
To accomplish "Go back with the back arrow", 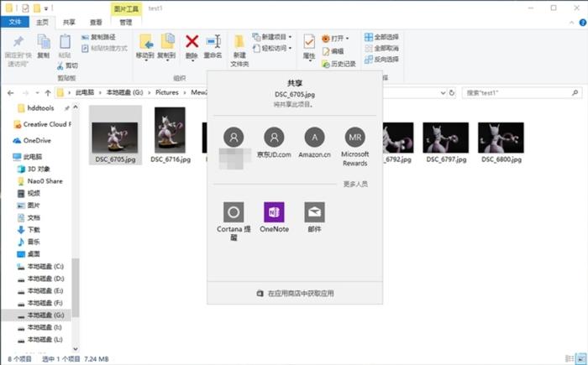I will 10,92.
